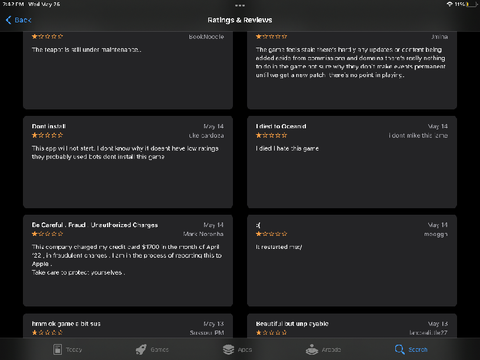Open the 'I died to Oceanid' review title

tap(281, 126)
